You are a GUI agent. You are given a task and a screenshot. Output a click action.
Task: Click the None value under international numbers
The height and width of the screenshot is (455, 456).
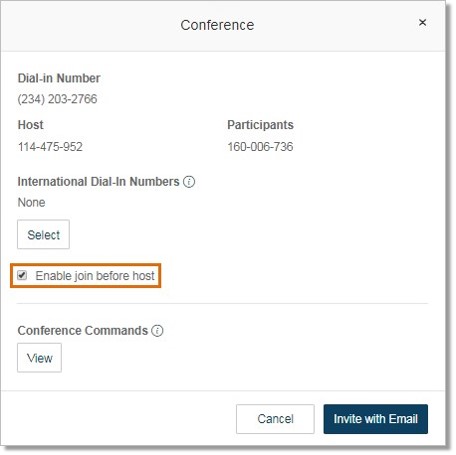(x=31, y=202)
